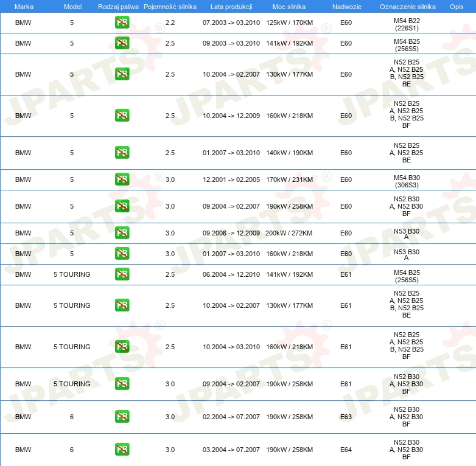Select the M54 B30 (306S3) engine code

[407, 181]
